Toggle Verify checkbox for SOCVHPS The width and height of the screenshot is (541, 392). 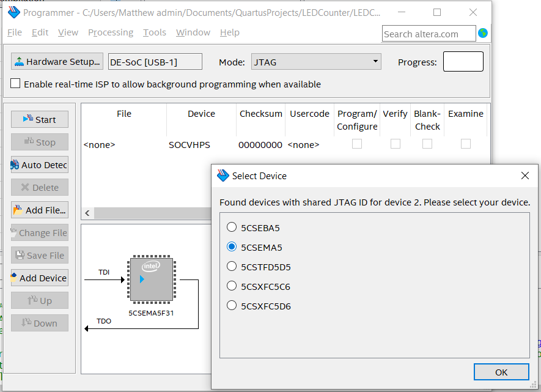click(x=396, y=144)
